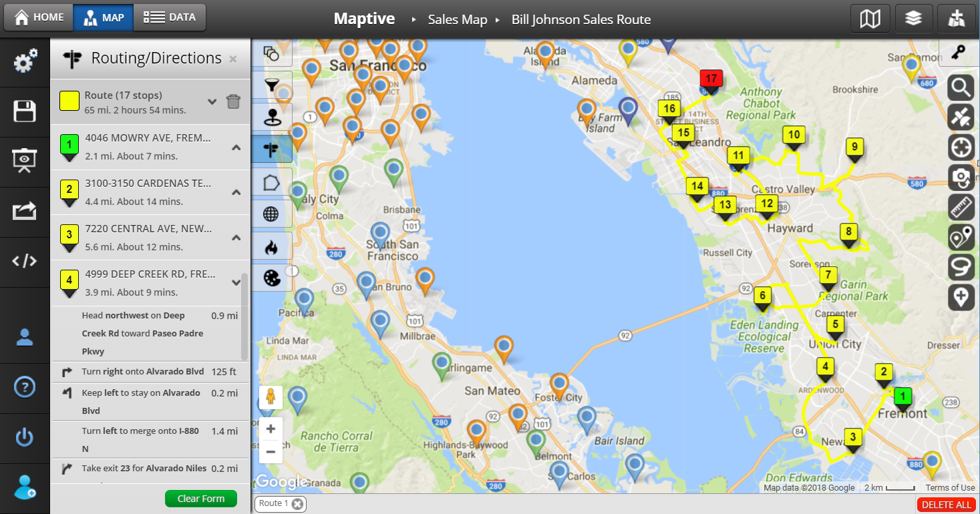Select the heat map flame tool

pos(271,246)
